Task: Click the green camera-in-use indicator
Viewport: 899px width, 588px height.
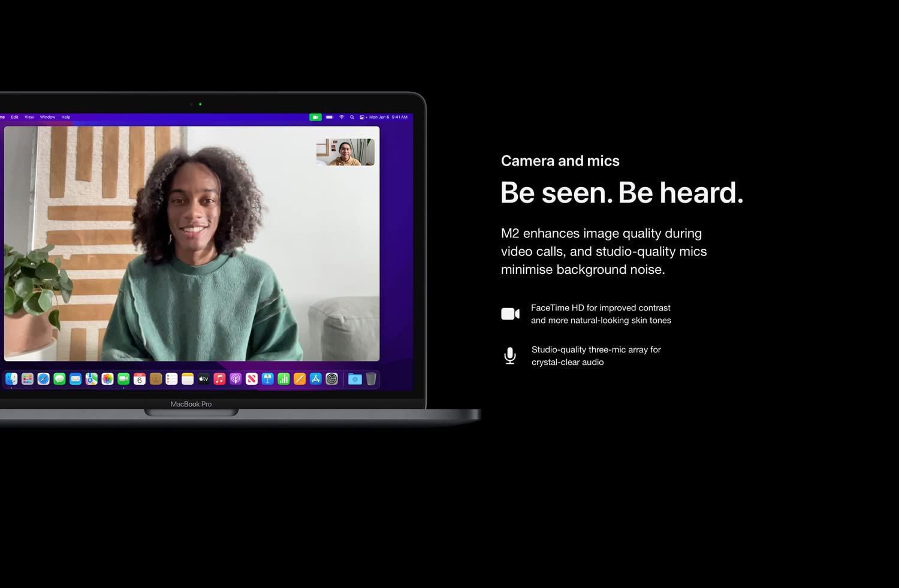Action: pyautogui.click(x=315, y=117)
